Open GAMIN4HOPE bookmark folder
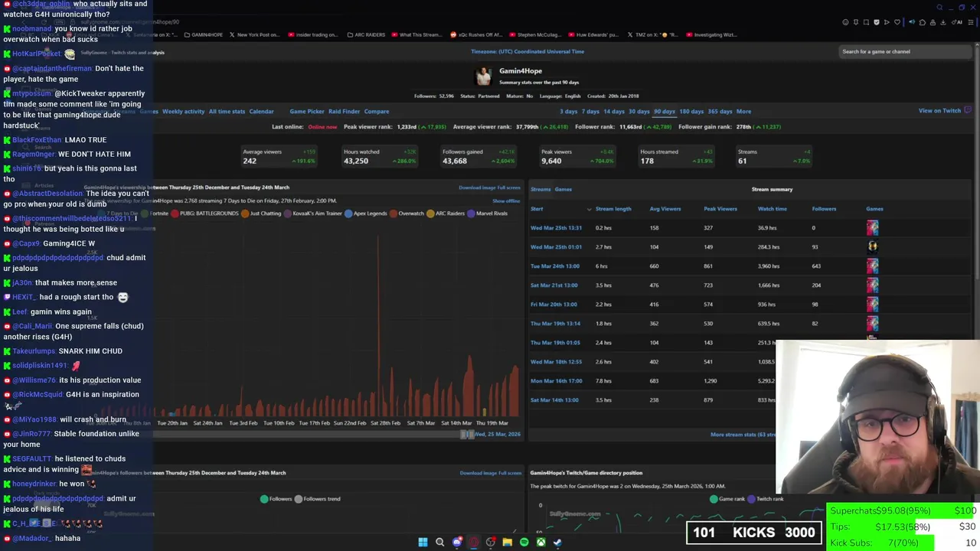Image resolution: width=980 pixels, height=551 pixels. tap(203, 34)
